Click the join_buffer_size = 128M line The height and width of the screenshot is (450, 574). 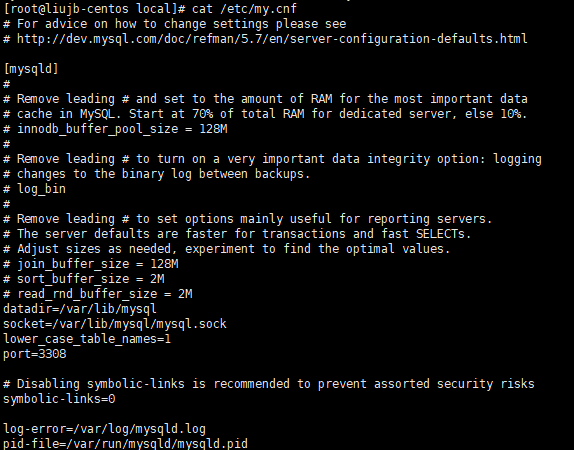pos(91,264)
